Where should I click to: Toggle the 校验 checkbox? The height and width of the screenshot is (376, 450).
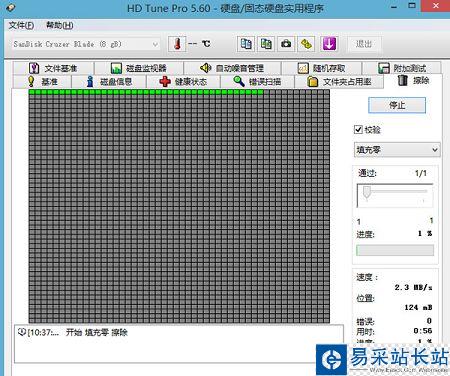coord(358,130)
